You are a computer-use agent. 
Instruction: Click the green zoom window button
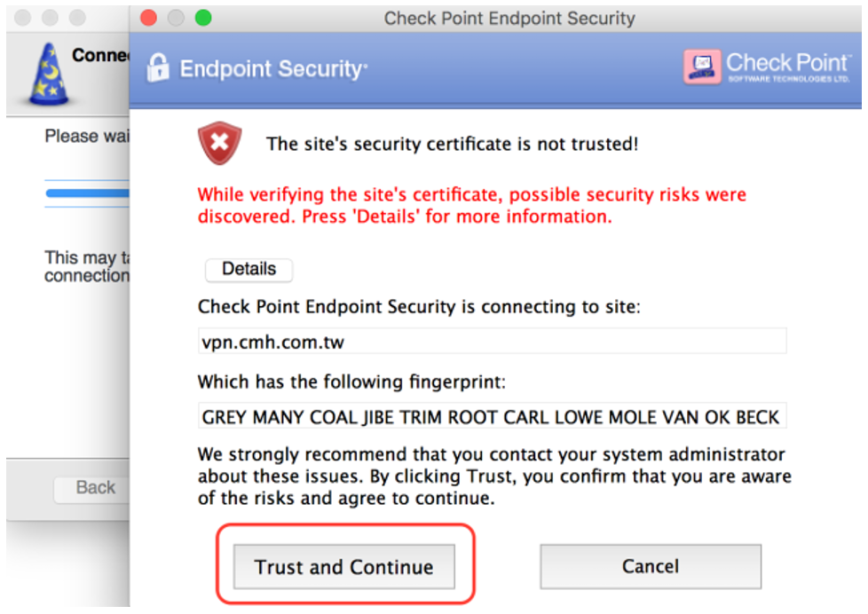click(x=202, y=18)
